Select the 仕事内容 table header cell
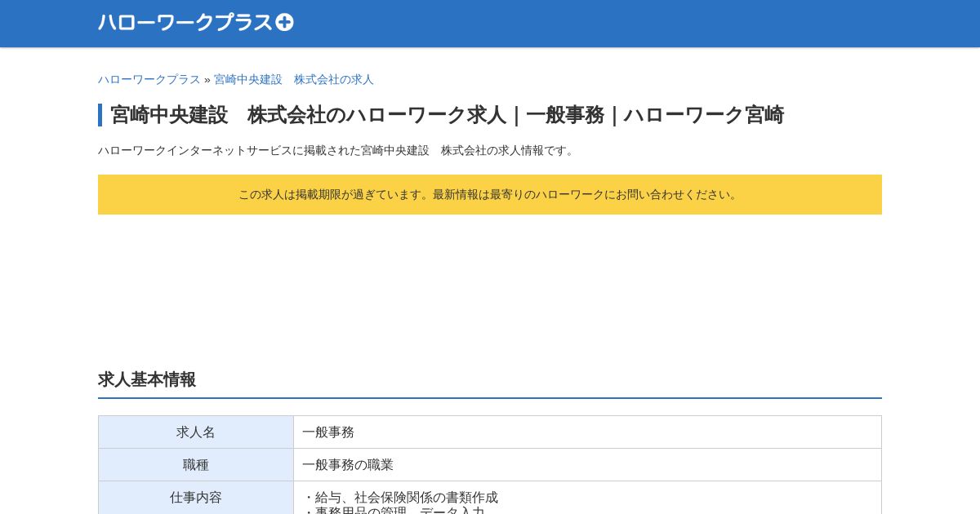 click(196, 498)
